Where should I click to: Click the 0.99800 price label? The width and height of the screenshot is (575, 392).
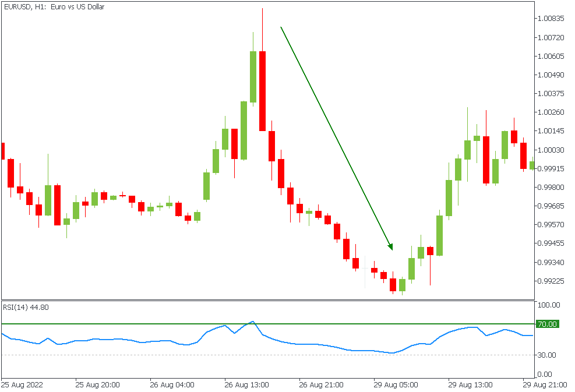(x=551, y=188)
